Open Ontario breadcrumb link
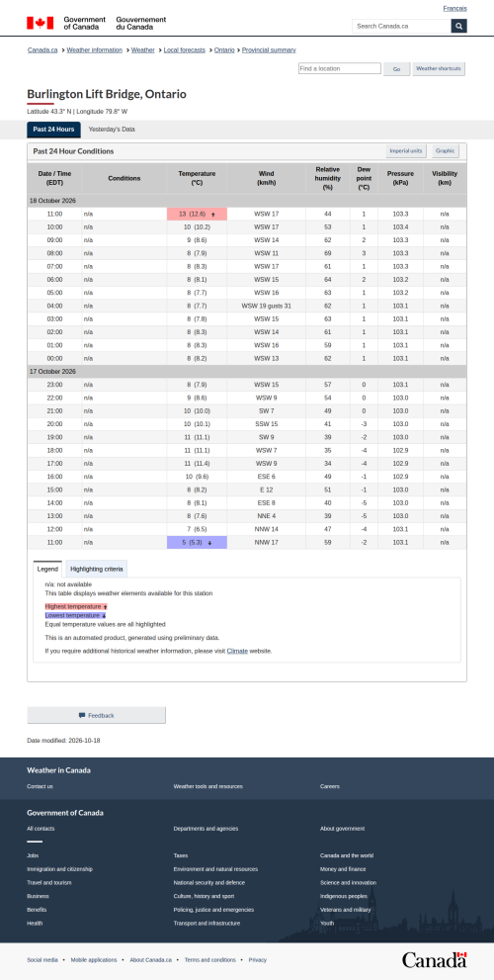Image resolution: width=494 pixels, height=980 pixels. [224, 50]
